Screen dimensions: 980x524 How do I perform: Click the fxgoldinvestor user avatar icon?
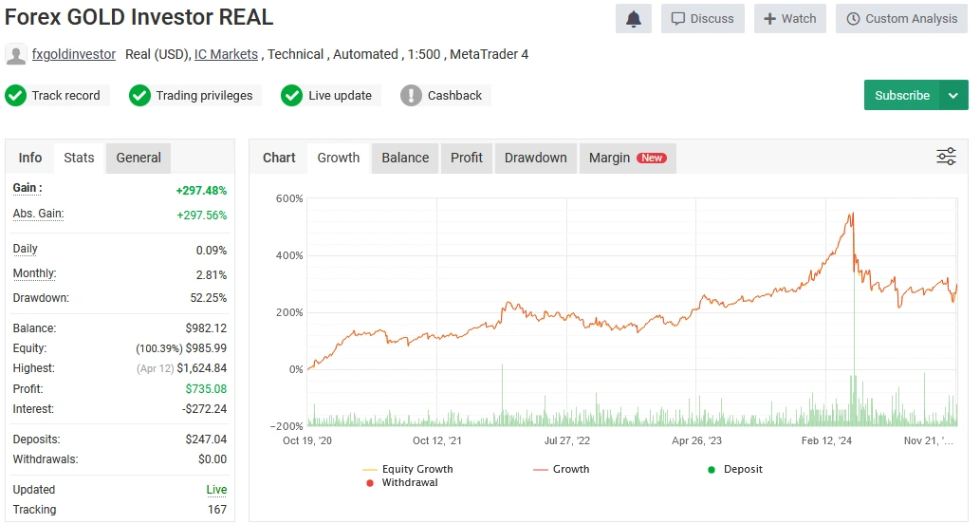[x=15, y=54]
